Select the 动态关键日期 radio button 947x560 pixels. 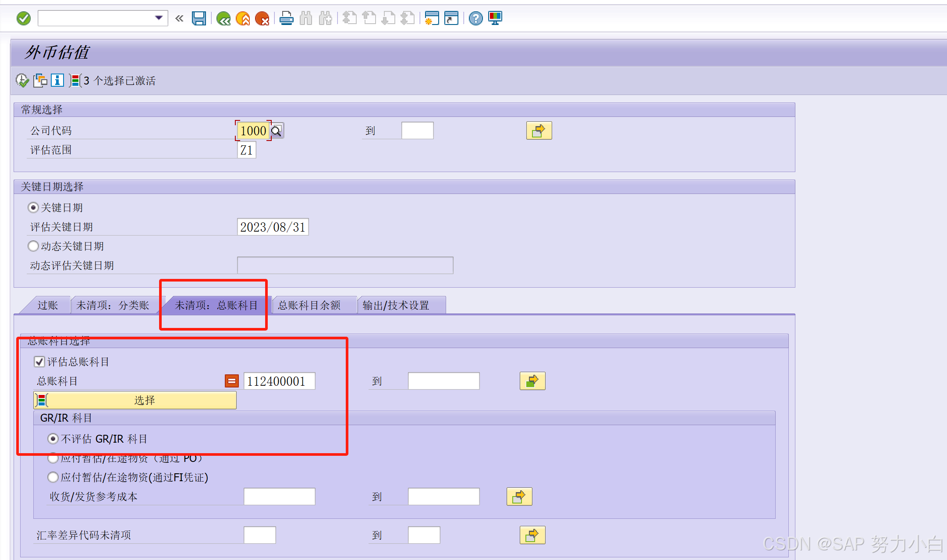(33, 246)
